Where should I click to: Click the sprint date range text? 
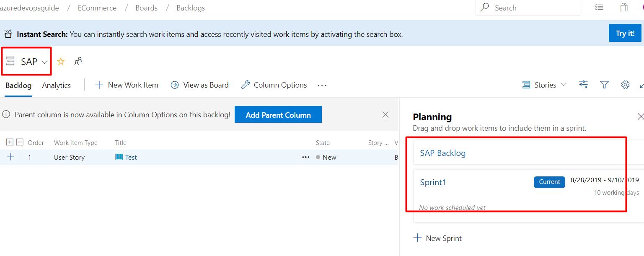point(605,180)
